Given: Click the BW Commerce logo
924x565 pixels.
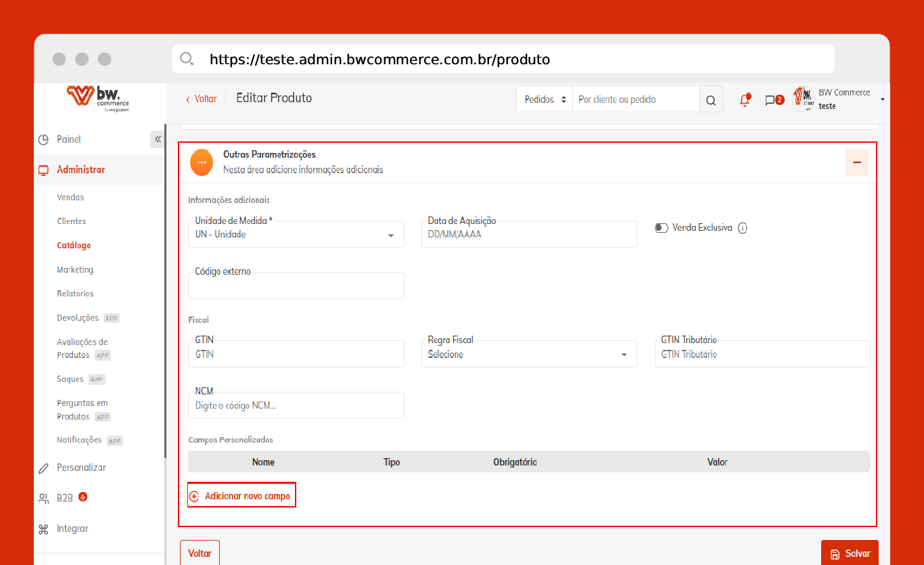Looking at the screenshot, I should tap(99, 97).
